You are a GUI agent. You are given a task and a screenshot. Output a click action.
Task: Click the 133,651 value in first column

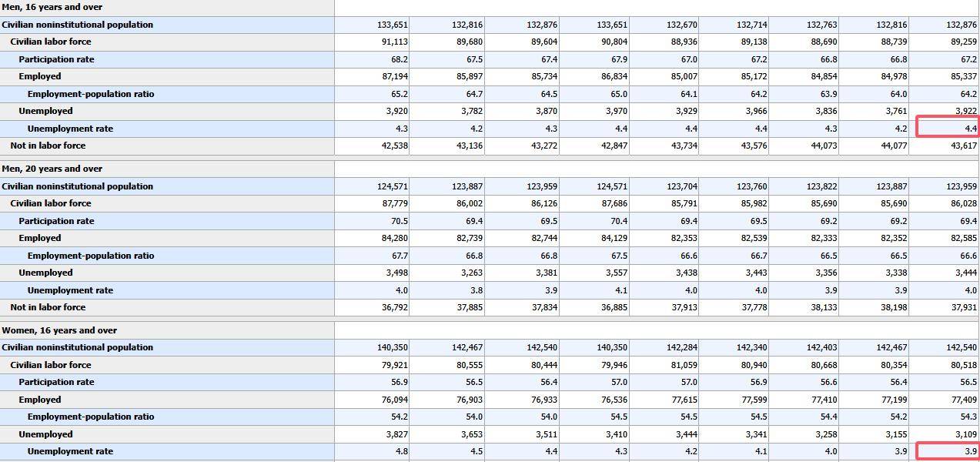pos(393,25)
